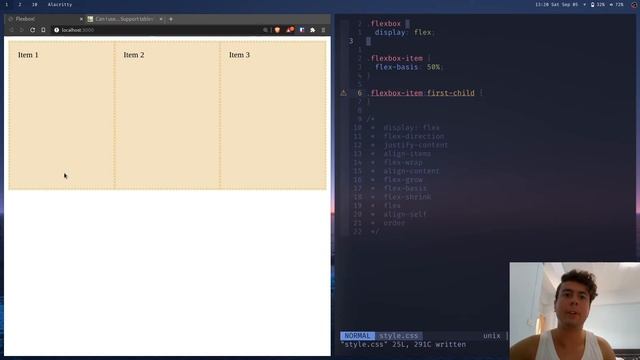Click the browser back arrow
640x360 pixels.
click(x=11, y=30)
